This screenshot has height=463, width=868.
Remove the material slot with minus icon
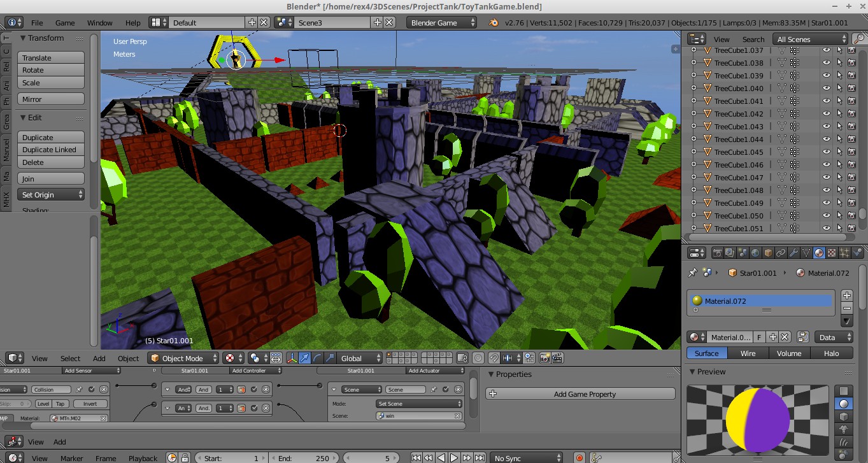(847, 308)
